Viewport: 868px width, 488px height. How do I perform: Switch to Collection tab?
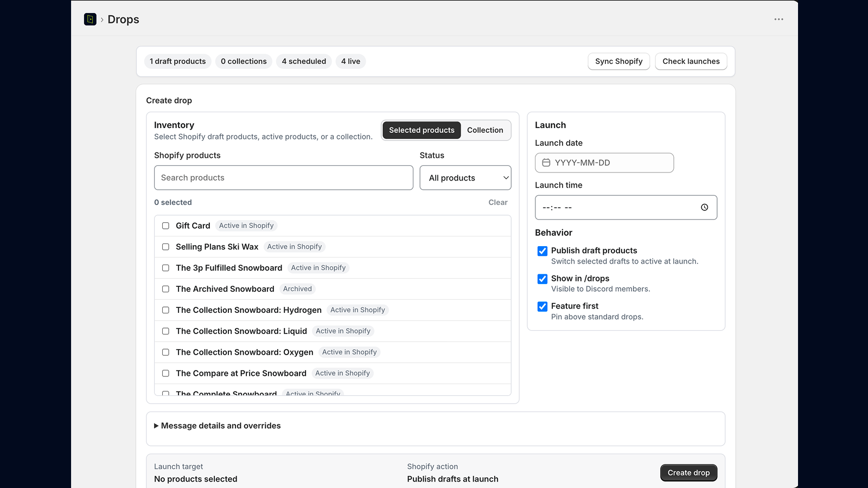click(x=485, y=130)
